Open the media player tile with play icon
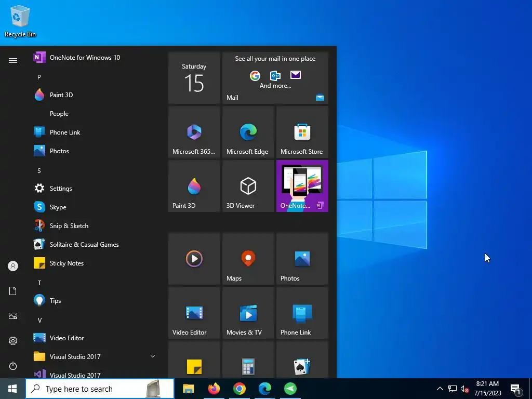Image resolution: width=532 pixels, height=399 pixels. (194, 259)
